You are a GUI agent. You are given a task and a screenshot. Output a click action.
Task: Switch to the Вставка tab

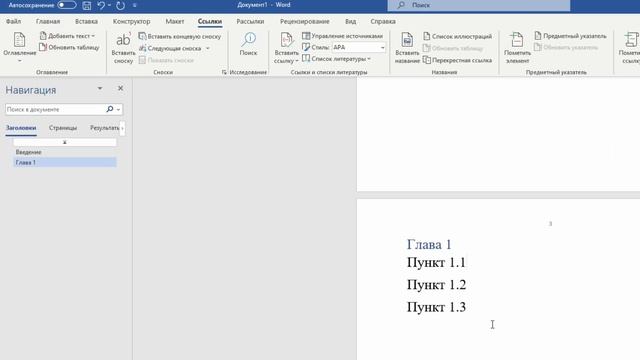point(86,21)
